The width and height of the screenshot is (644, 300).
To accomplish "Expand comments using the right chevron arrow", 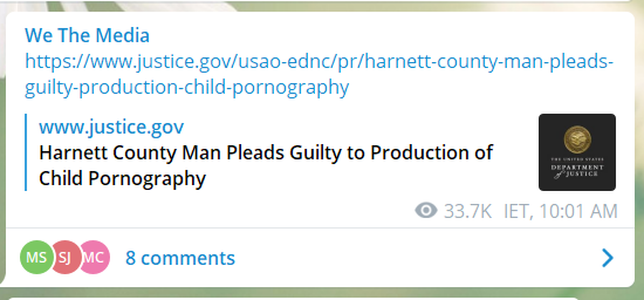I will click(607, 258).
